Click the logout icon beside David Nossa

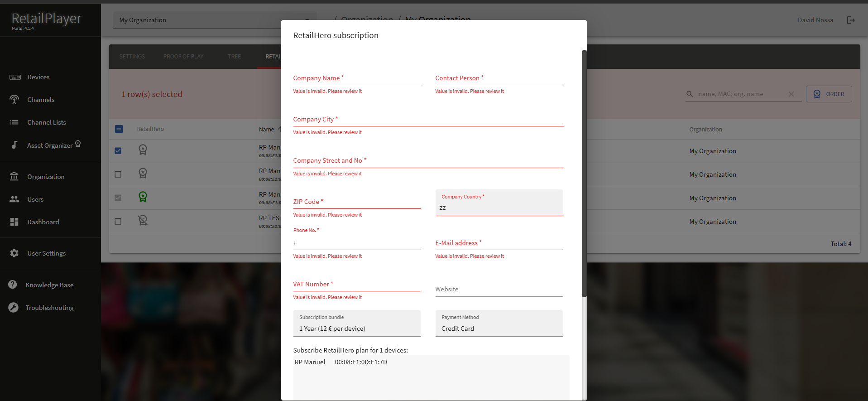pos(851,20)
